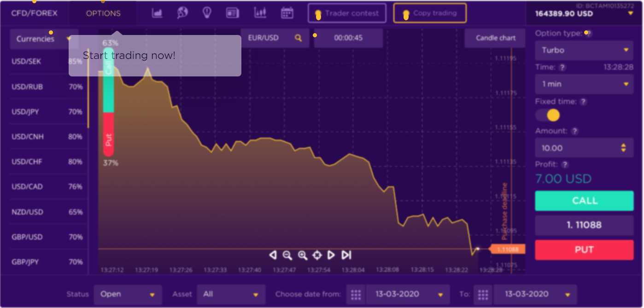Open the Status Open dropdown
This screenshot has width=644, height=308.
pos(128,295)
